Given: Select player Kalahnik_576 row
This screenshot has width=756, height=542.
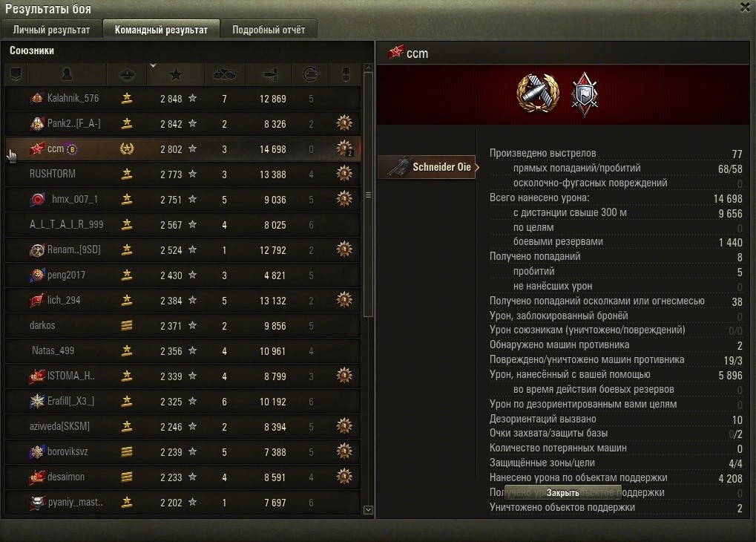Looking at the screenshot, I should coord(183,99).
